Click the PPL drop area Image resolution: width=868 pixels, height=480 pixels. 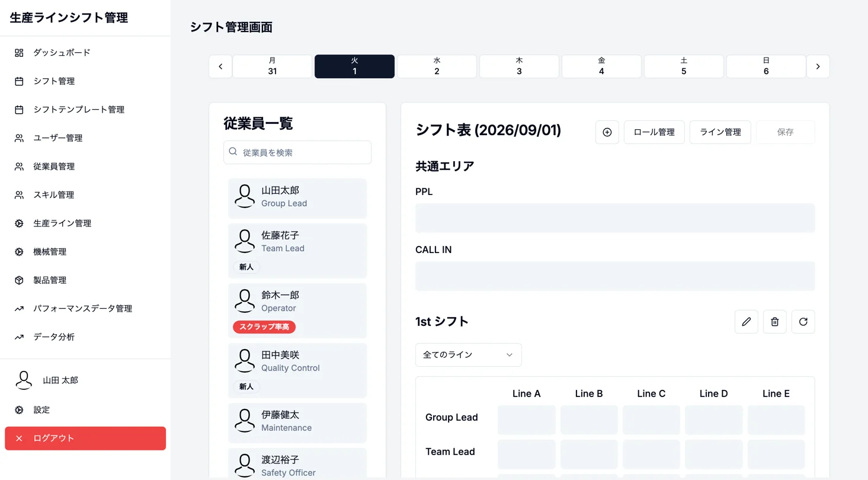coord(615,218)
